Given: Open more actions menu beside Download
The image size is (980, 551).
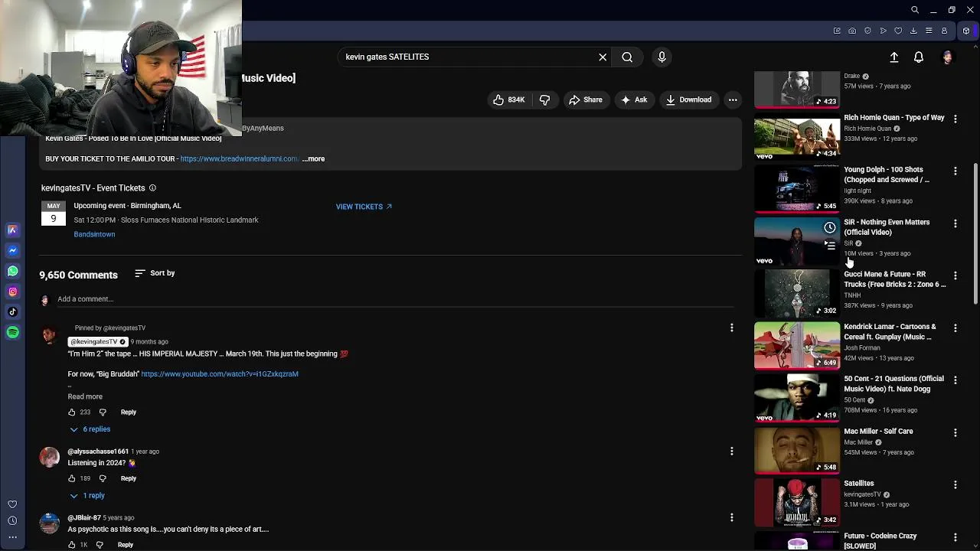Looking at the screenshot, I should 733,99.
